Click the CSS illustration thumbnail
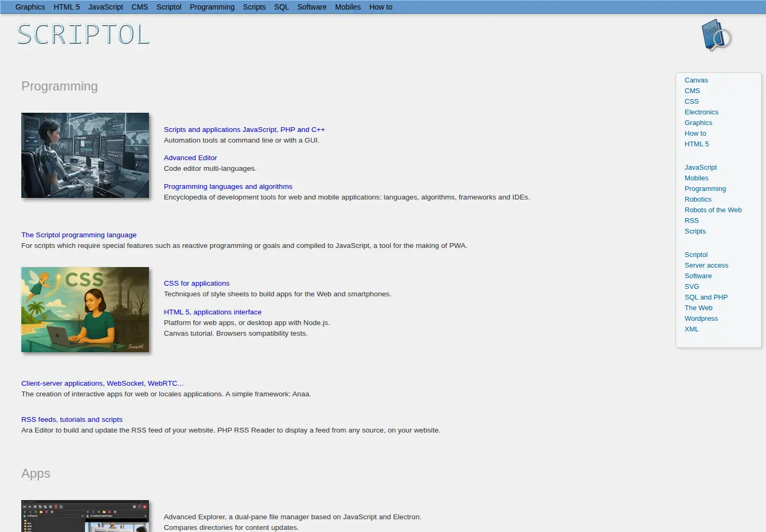This screenshot has height=532, width=766. (x=85, y=310)
